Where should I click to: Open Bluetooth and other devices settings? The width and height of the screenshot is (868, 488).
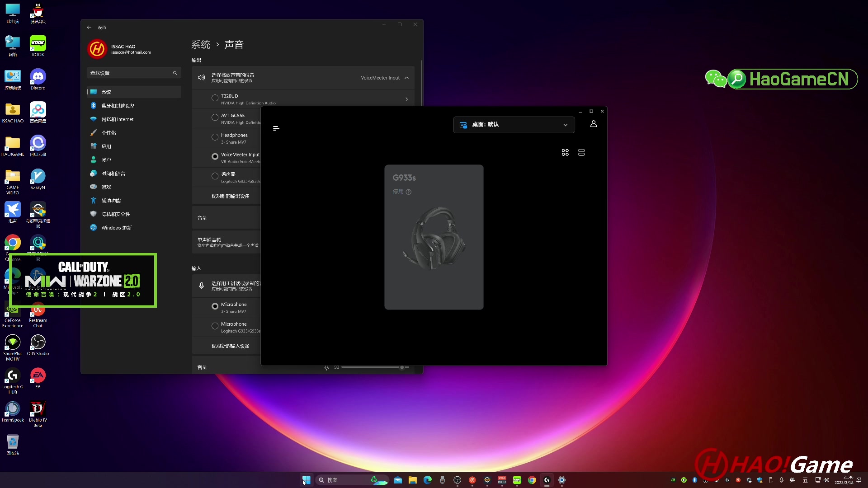point(134,105)
